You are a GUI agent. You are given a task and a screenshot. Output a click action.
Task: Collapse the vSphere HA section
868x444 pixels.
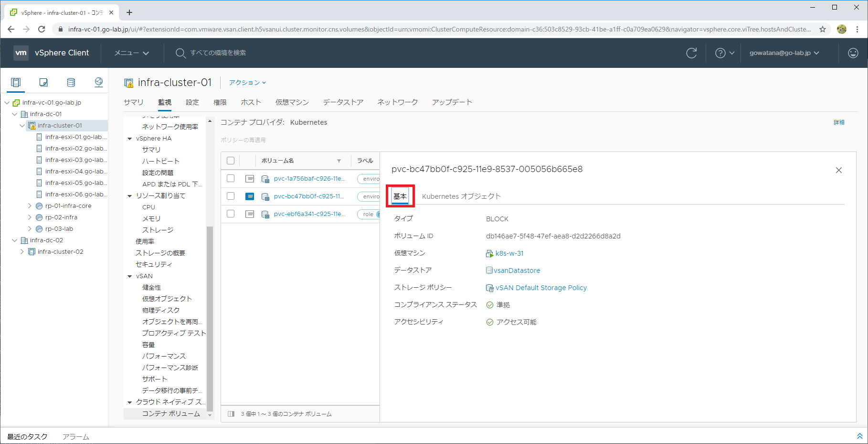(x=129, y=139)
